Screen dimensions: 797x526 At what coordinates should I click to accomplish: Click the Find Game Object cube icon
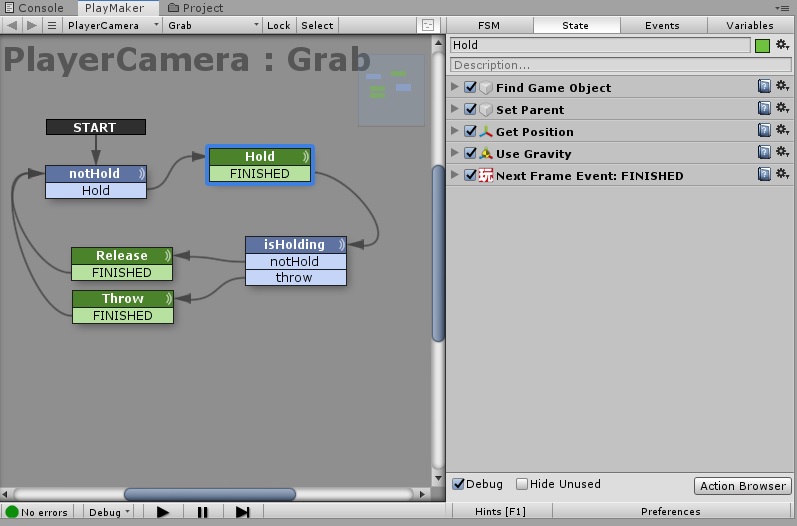pyautogui.click(x=486, y=87)
